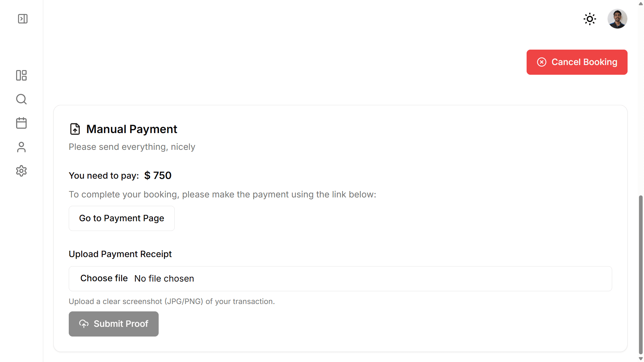The image size is (644, 362).
Task: Select the dashboard icon in the sidebar
Action: 21,75
